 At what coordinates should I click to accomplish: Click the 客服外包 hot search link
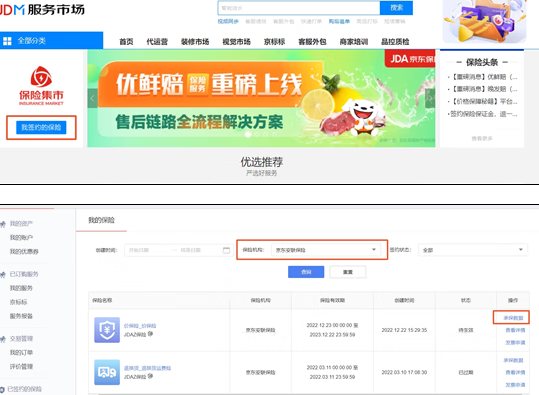click(284, 21)
